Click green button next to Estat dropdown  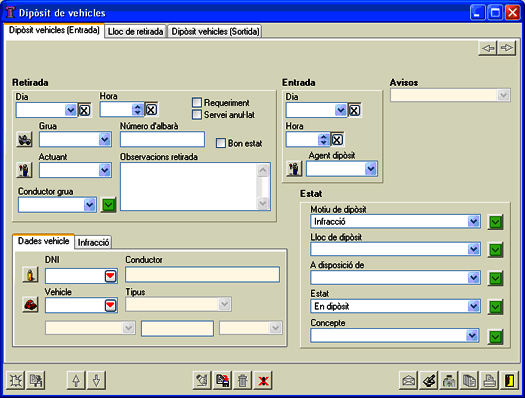click(496, 307)
